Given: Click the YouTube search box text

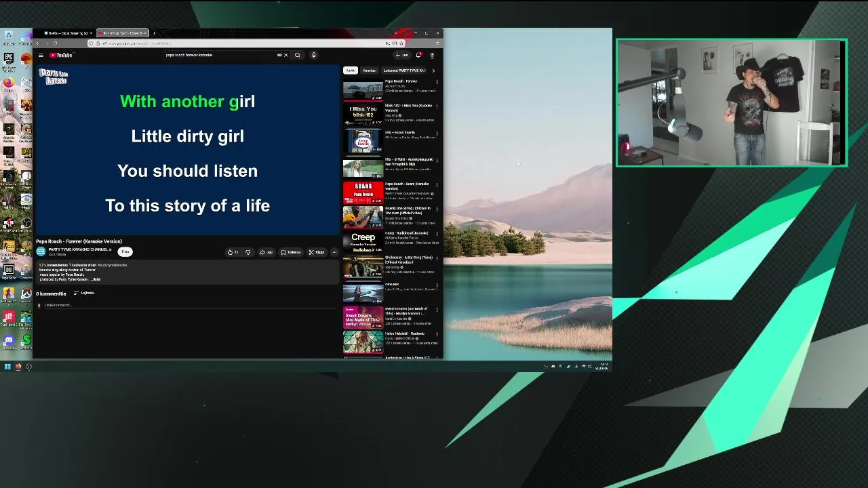Looking at the screenshot, I should tap(189, 55).
